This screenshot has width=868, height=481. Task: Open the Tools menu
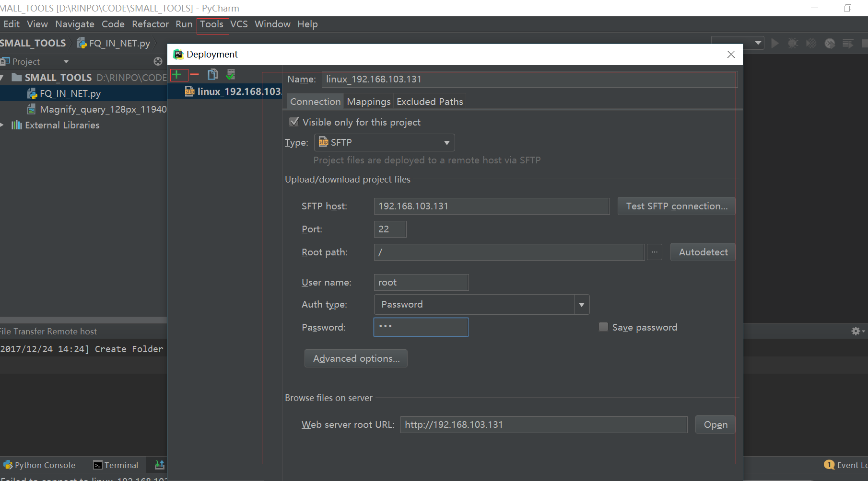211,24
